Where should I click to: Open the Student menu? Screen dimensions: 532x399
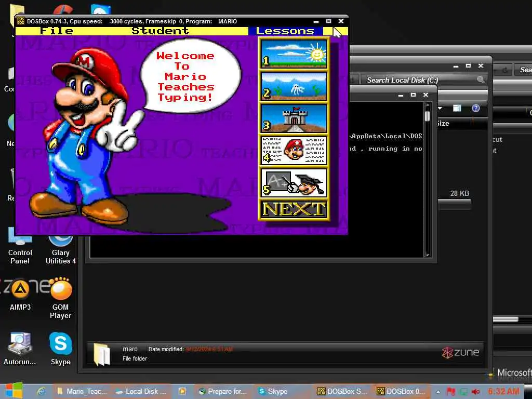tap(160, 31)
